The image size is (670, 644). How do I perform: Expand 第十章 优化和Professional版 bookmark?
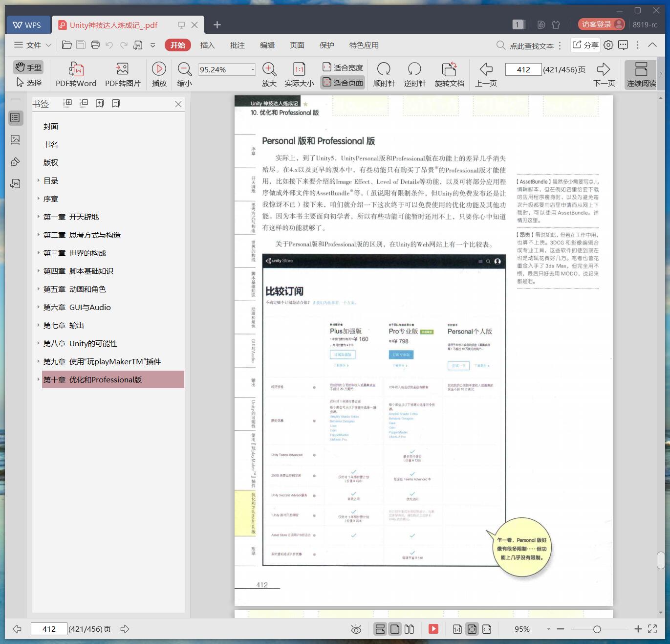click(39, 379)
